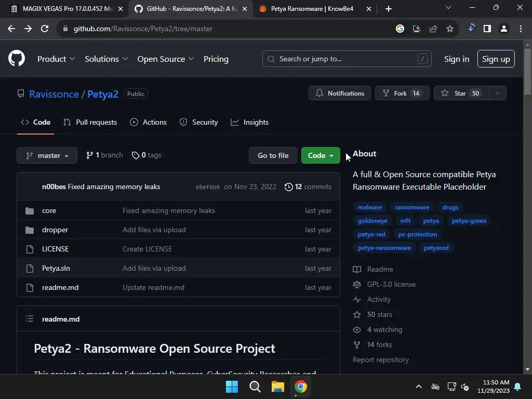The image size is (532, 399).
Task: Expand the Solutions menu
Action: tap(106, 59)
